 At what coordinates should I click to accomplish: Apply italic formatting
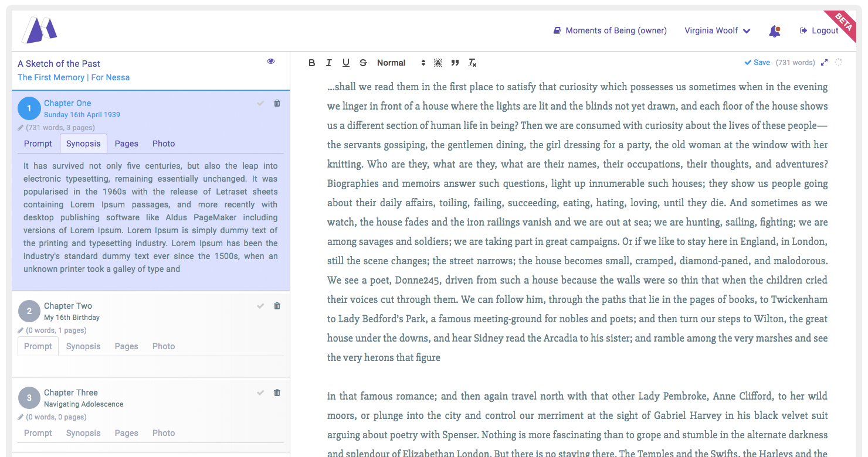click(329, 63)
